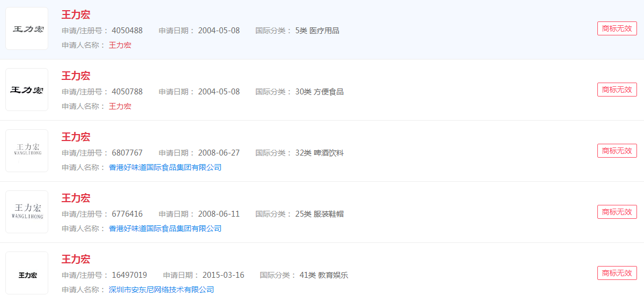Open 王力宏 title of 25类 服装鞋帽 entry
644x303 pixels.
point(76,198)
